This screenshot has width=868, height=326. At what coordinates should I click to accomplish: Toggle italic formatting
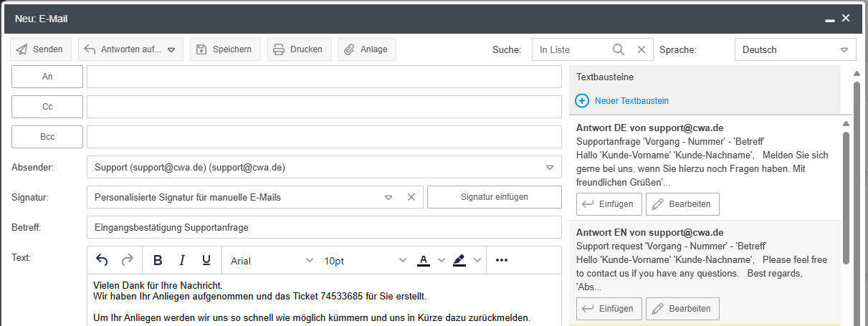coord(182,260)
